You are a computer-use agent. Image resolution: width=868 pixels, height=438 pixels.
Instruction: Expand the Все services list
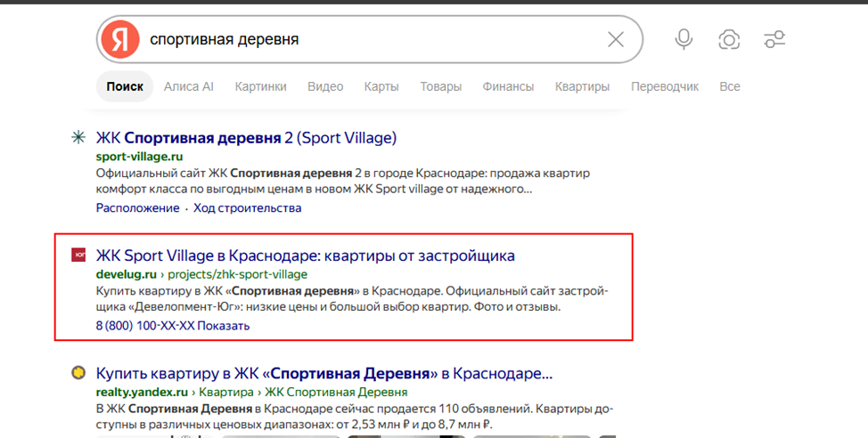(x=730, y=86)
